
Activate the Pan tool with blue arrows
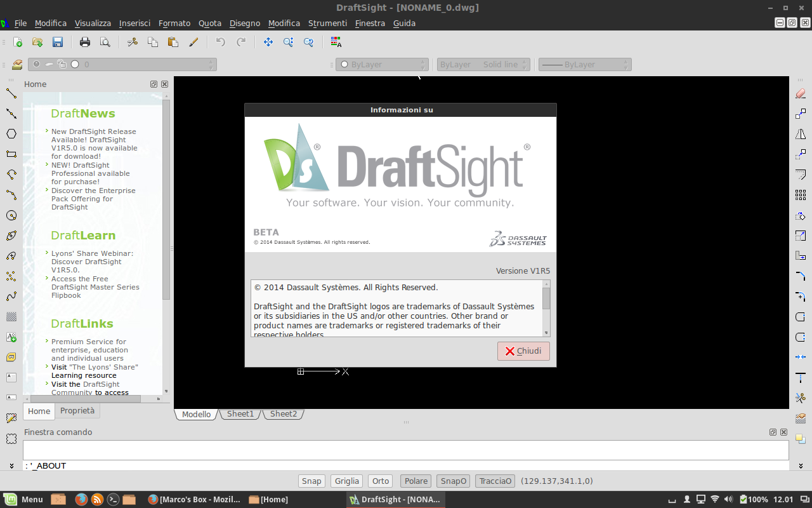point(268,42)
